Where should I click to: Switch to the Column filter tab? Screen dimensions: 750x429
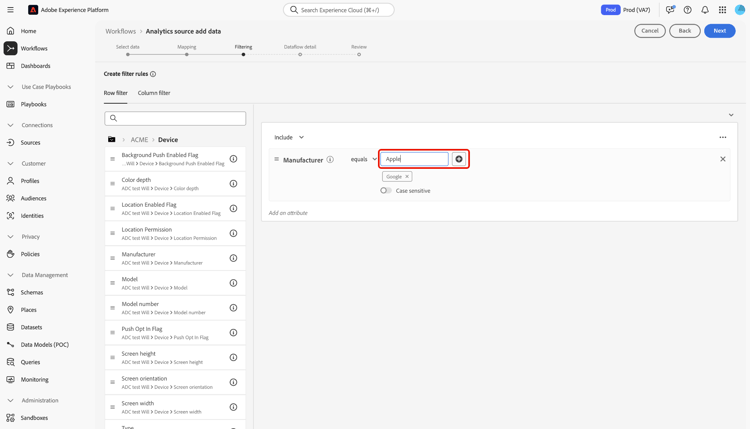pyautogui.click(x=154, y=93)
